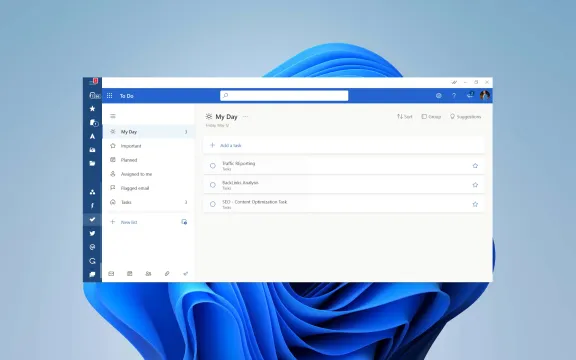Mark BackLinks Analysis task as complete
Screen dimensions: 576x360
coord(213,185)
